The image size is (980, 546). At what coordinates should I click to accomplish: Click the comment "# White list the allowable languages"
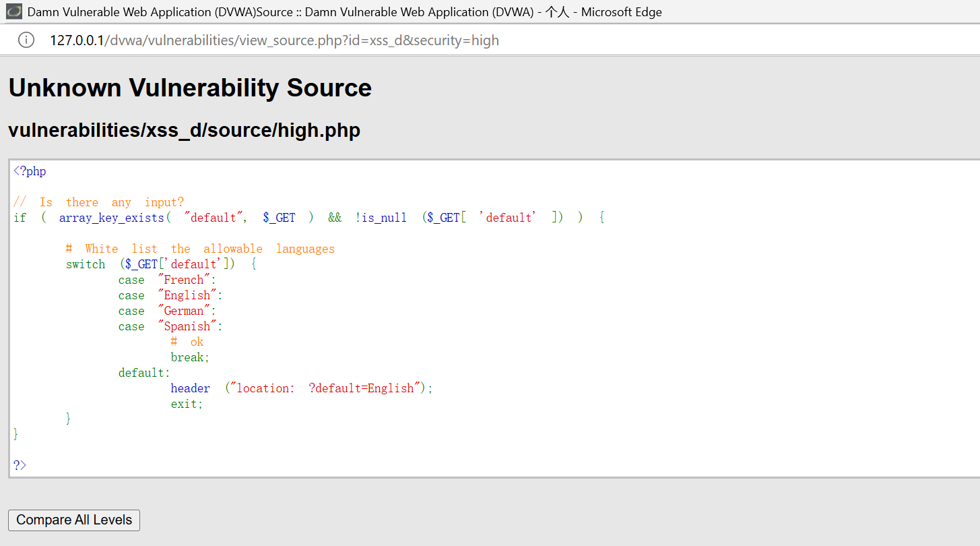[x=200, y=249]
